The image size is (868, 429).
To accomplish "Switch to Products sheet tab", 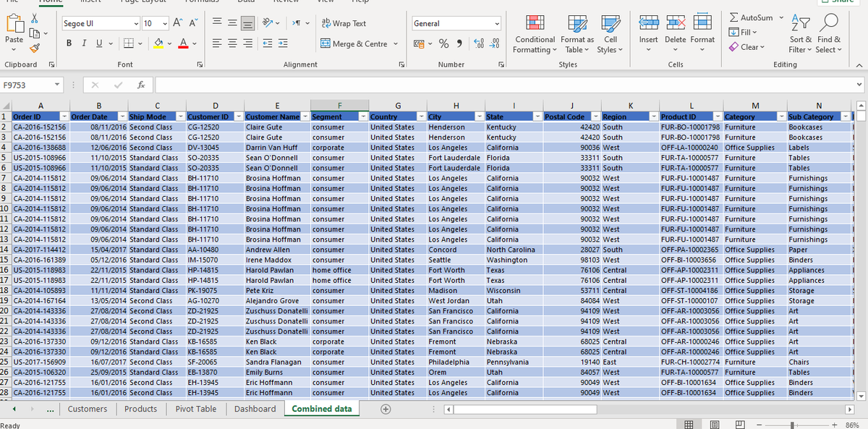I will coord(141,409).
